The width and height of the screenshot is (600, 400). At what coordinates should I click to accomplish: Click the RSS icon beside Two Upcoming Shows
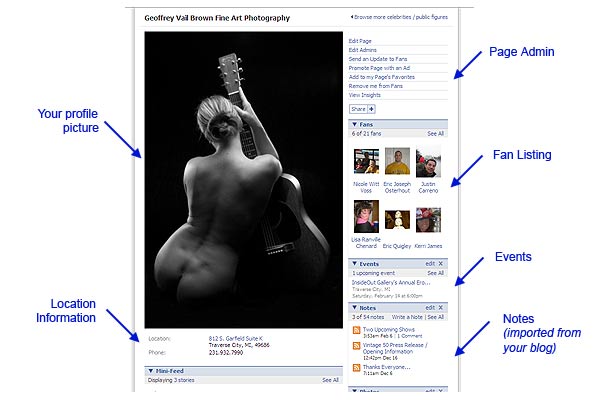click(x=356, y=330)
